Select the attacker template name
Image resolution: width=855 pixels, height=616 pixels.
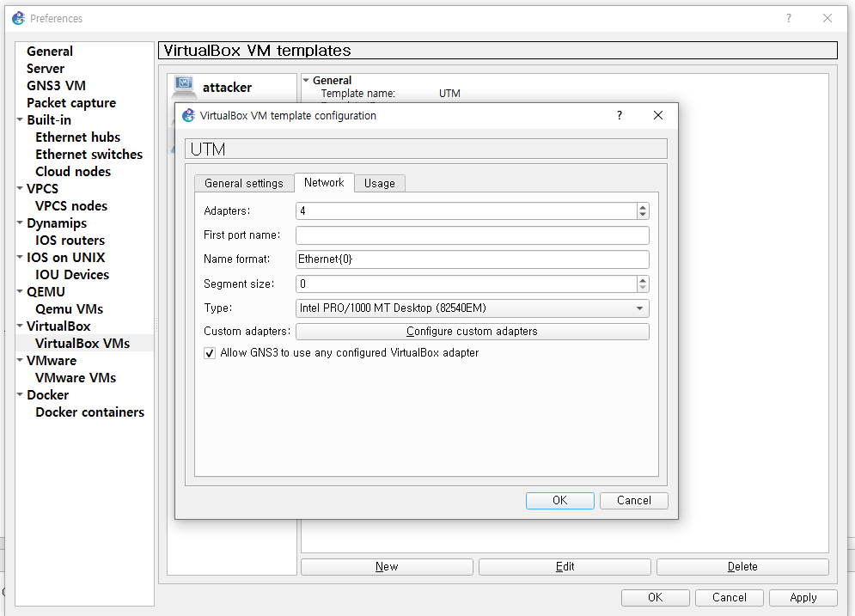[x=228, y=88]
